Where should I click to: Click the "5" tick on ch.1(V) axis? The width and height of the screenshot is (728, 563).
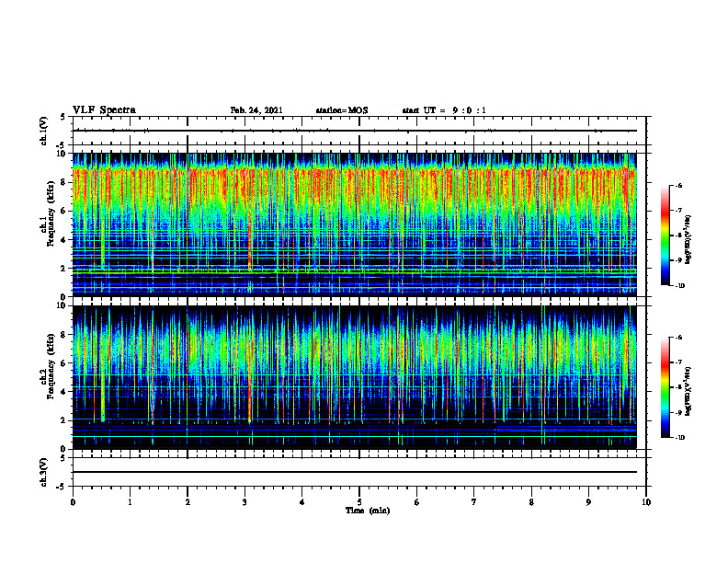click(x=63, y=117)
